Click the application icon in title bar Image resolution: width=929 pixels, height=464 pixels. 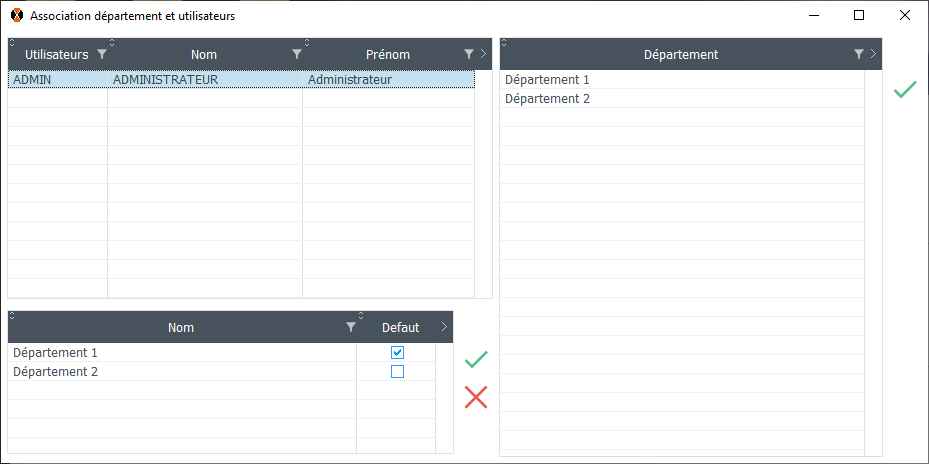(x=17, y=16)
